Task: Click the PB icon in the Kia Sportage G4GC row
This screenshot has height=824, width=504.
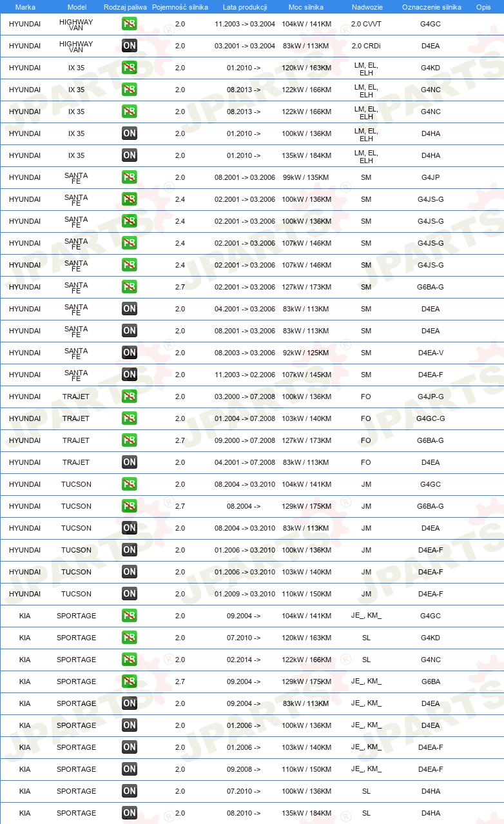Action: [x=130, y=616]
